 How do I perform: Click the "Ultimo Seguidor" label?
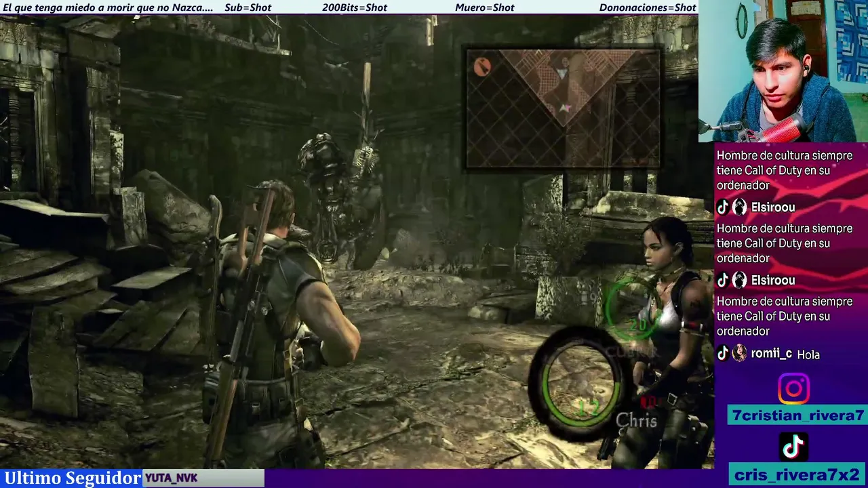(73, 478)
